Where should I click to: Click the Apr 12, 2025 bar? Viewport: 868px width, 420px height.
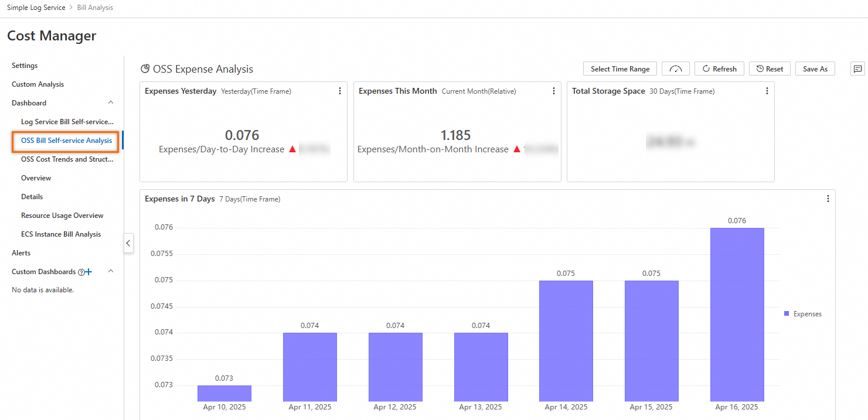[396, 367]
